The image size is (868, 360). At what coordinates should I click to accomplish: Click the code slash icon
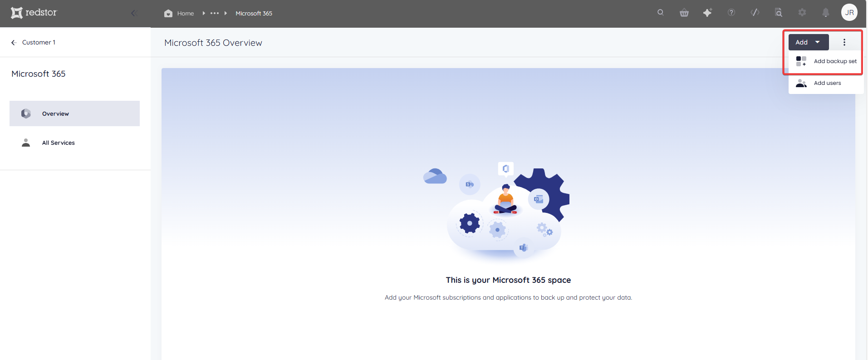click(x=755, y=12)
